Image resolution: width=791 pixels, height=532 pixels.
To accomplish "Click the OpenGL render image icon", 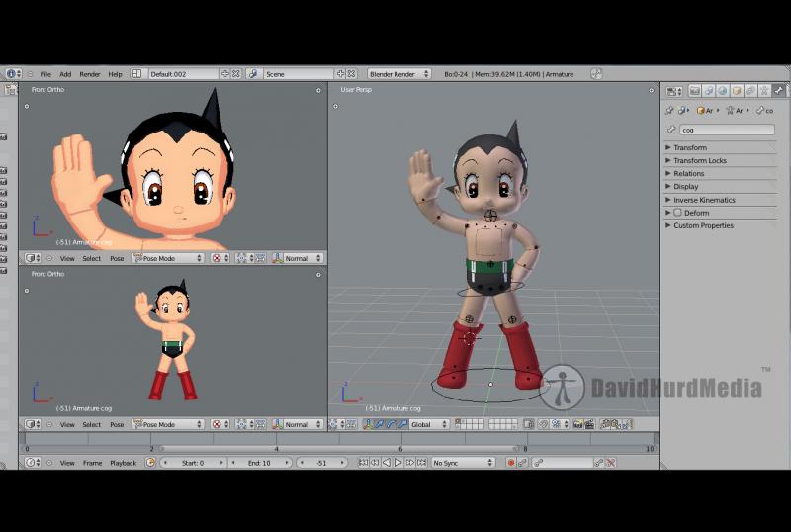I will [x=578, y=424].
